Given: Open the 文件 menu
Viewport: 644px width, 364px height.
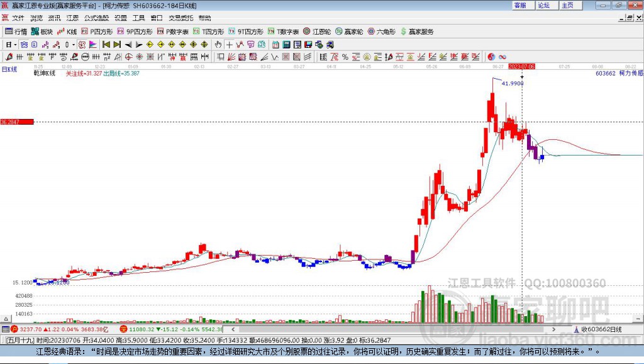Looking at the screenshot, I should (18, 18).
